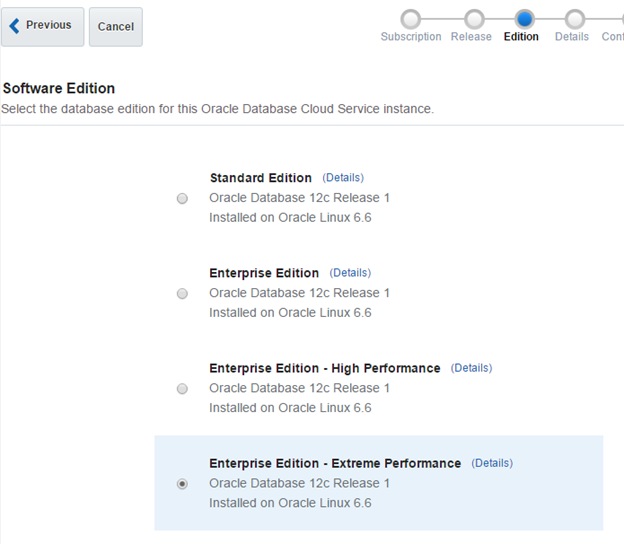The height and width of the screenshot is (544, 624).
Task: Go to the Release step label
Action: [471, 37]
